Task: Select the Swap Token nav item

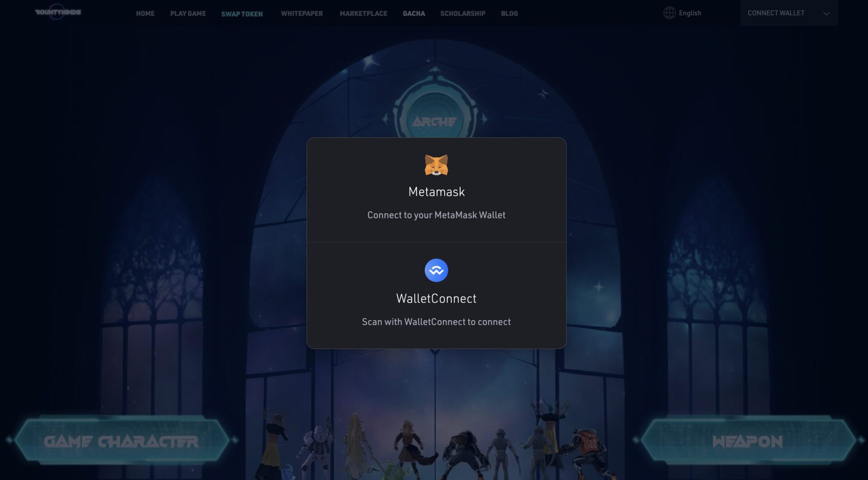Action: (x=242, y=14)
